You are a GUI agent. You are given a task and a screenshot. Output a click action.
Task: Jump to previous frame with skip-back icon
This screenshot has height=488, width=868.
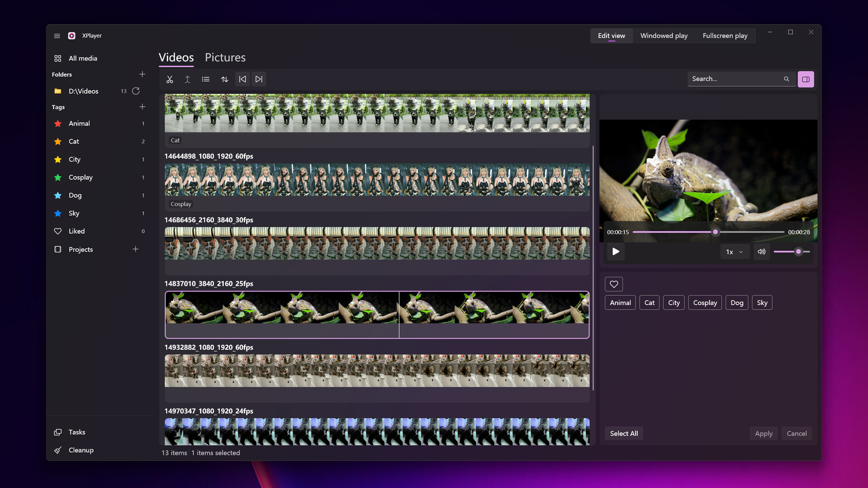pos(242,79)
